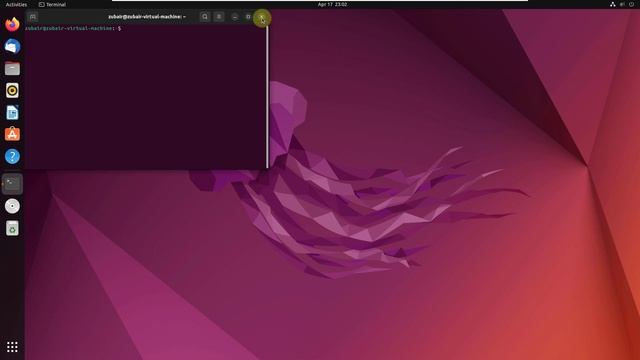Open Thunderbird Mail from the dock
Viewport: 640px width, 360px height.
click(x=12, y=47)
